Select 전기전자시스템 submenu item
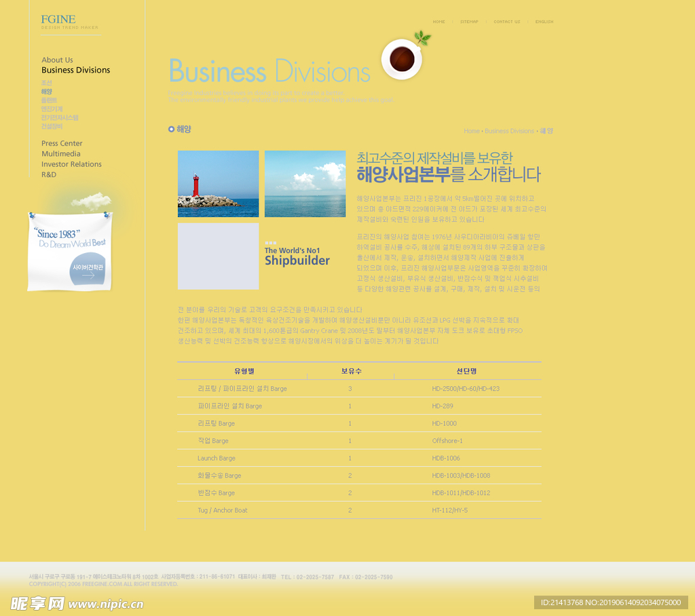The height and width of the screenshot is (616, 695). click(60, 117)
